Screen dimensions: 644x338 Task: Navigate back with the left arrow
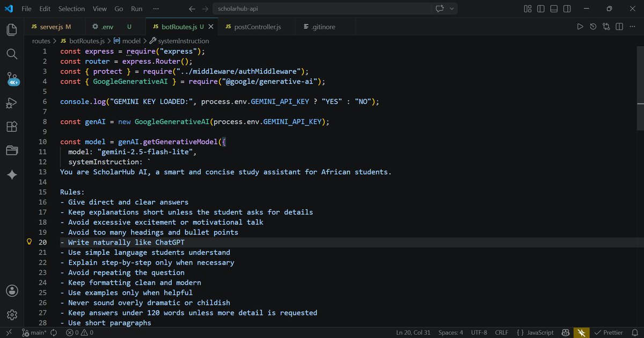point(192,9)
